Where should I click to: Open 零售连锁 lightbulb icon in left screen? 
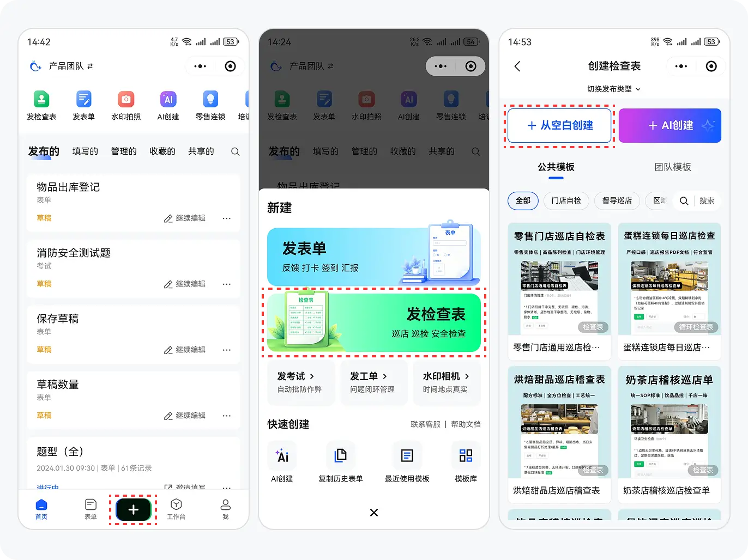210,99
